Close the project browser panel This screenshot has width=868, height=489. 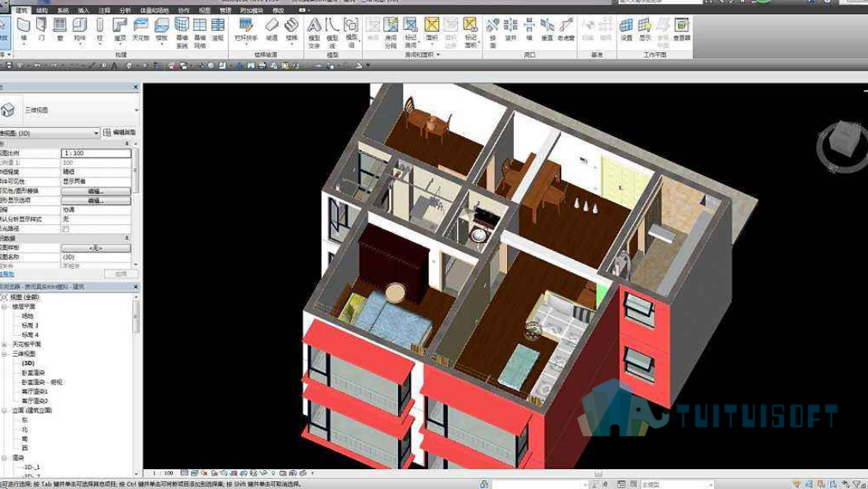coord(136,287)
